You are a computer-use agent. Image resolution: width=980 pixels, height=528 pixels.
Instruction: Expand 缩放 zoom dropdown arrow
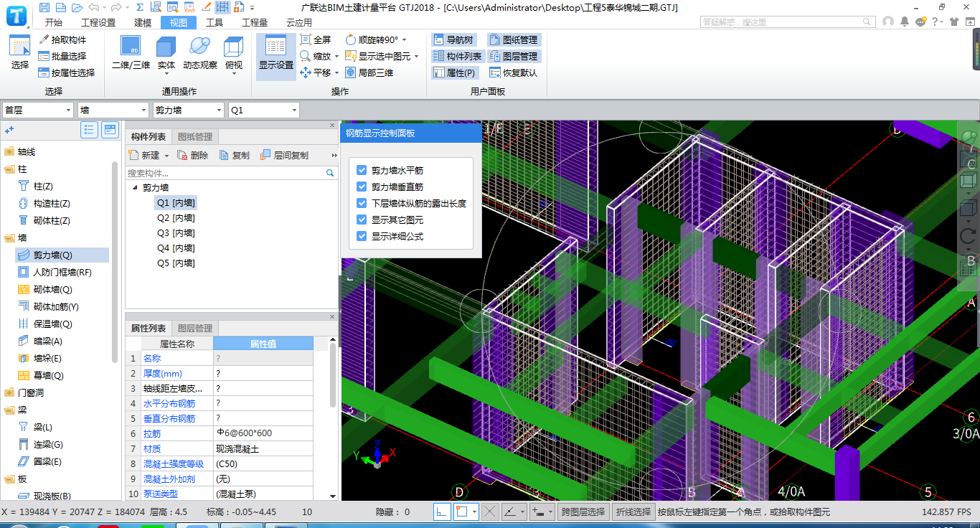336,56
